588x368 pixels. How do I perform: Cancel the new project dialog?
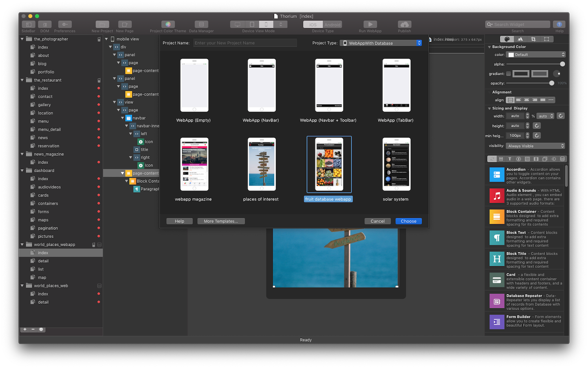point(377,221)
